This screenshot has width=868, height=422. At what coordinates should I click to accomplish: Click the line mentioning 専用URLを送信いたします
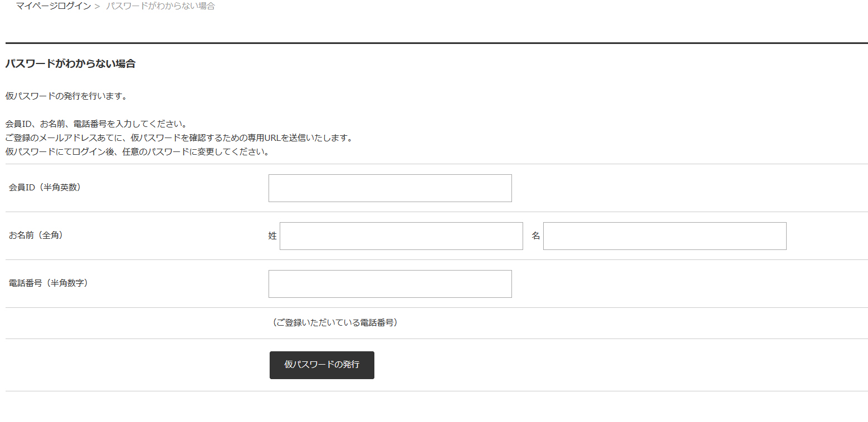[179, 138]
